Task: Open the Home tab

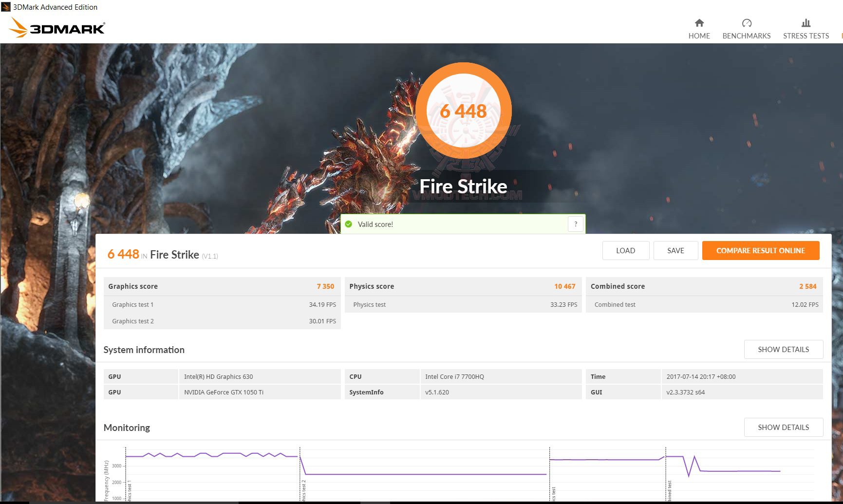Action: click(699, 29)
